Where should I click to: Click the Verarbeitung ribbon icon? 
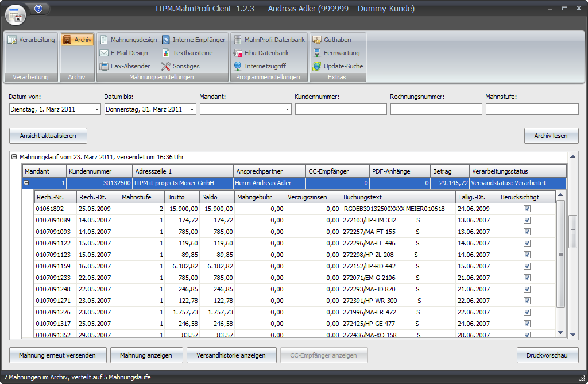(13, 40)
